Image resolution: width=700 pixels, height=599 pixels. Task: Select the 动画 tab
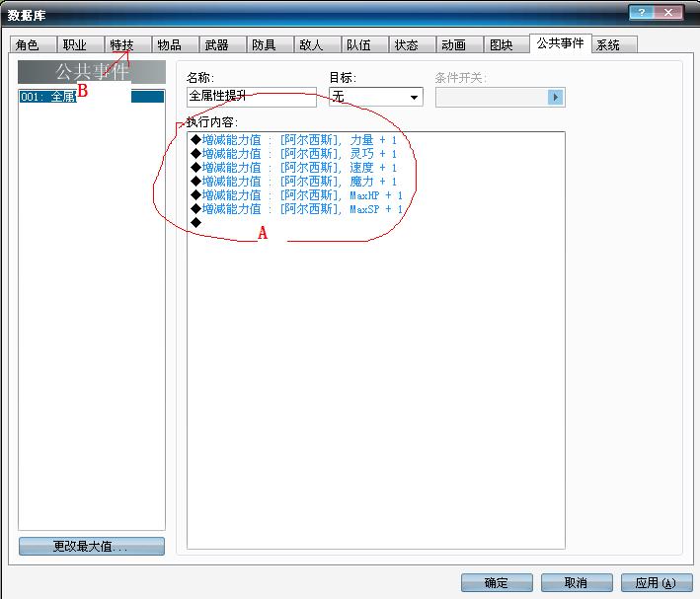click(459, 44)
